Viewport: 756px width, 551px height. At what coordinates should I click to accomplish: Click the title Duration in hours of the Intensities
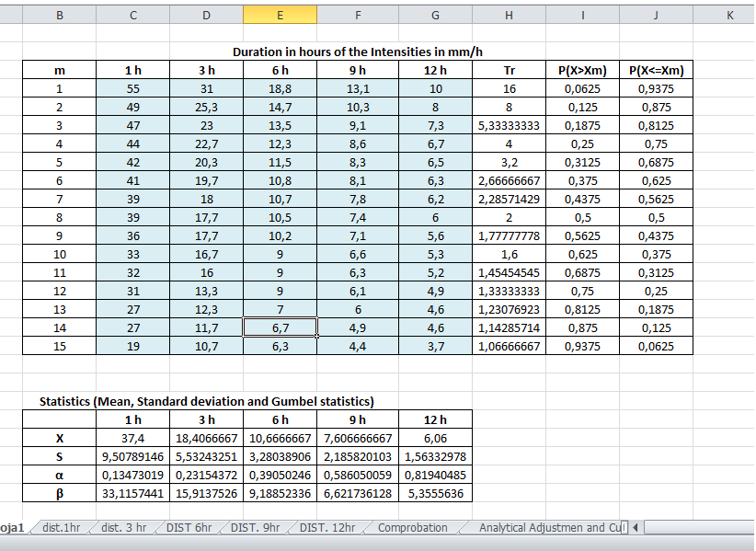point(361,52)
